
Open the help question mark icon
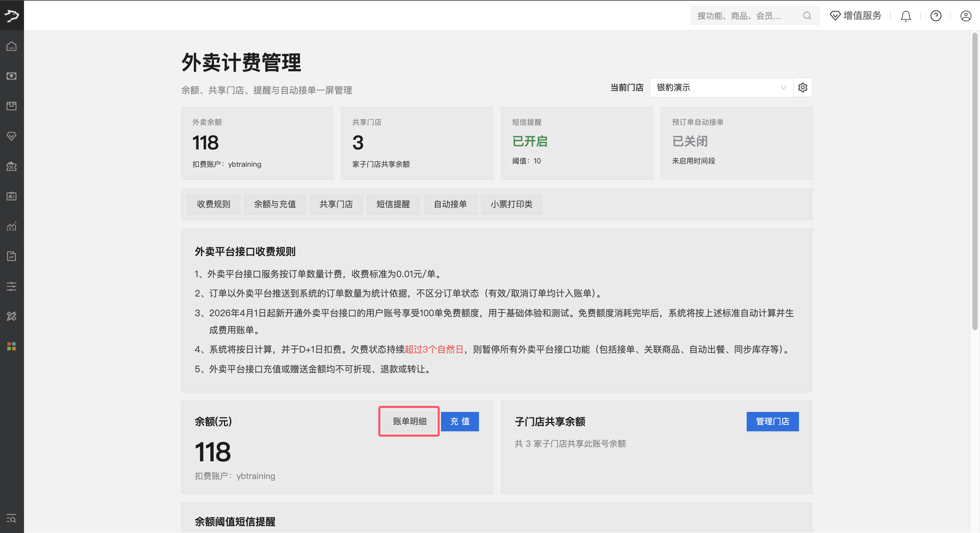(935, 16)
